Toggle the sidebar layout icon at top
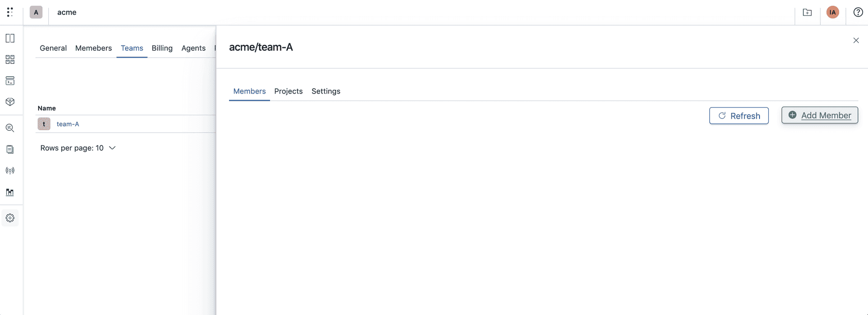The image size is (868, 315). click(x=10, y=38)
